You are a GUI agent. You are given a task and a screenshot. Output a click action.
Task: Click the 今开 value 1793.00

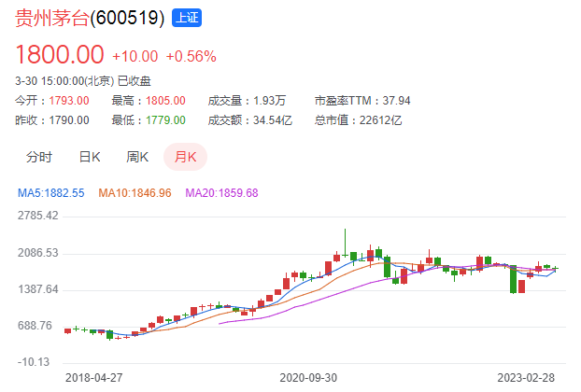point(69,101)
